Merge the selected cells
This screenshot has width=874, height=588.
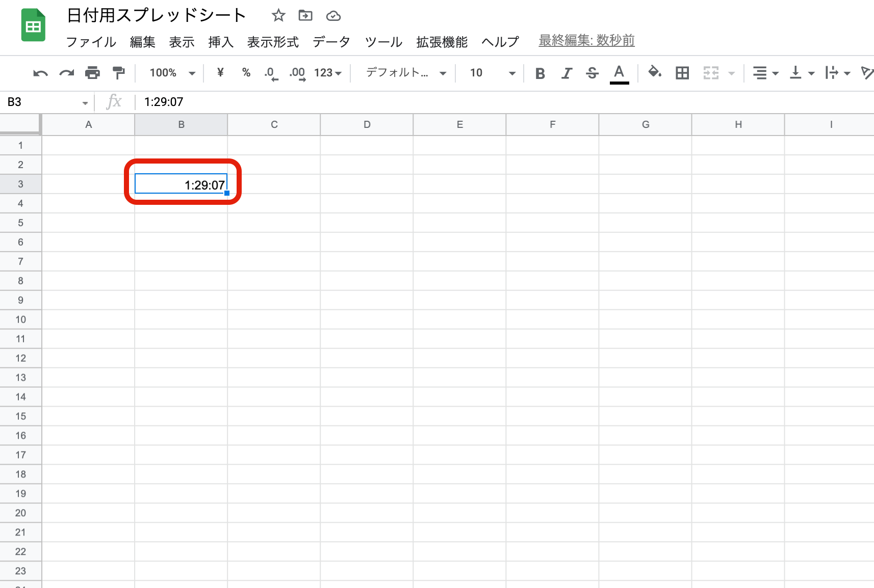click(x=711, y=73)
